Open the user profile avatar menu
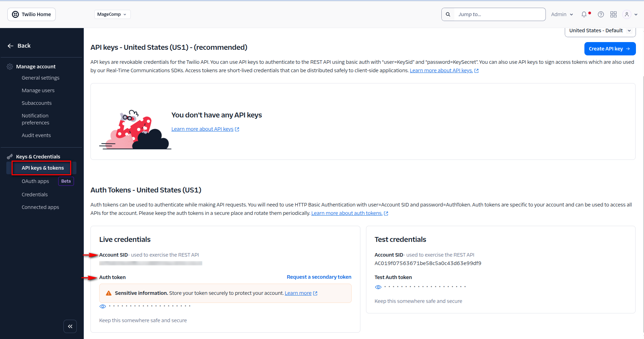The width and height of the screenshot is (644, 339). [x=627, y=14]
